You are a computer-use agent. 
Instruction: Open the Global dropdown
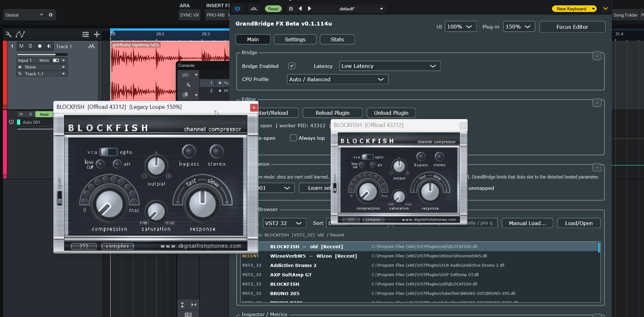coord(24,15)
